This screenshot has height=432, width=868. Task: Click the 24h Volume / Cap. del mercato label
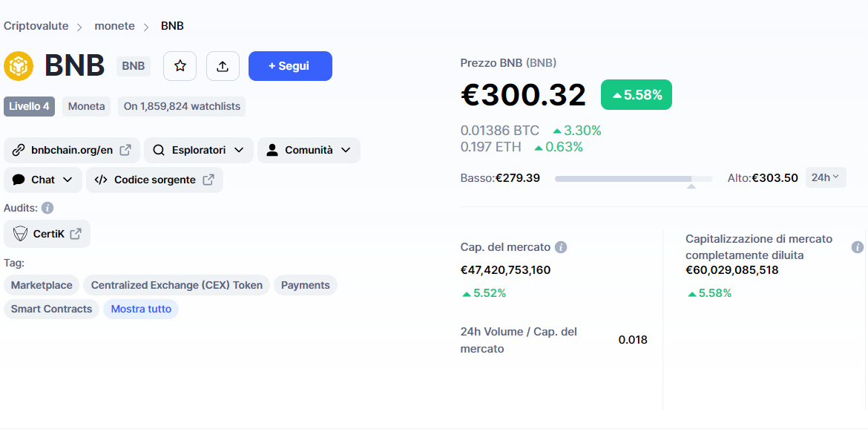[519, 340]
